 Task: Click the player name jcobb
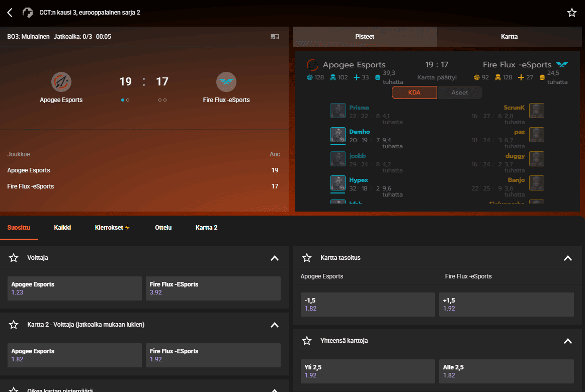[358, 156]
